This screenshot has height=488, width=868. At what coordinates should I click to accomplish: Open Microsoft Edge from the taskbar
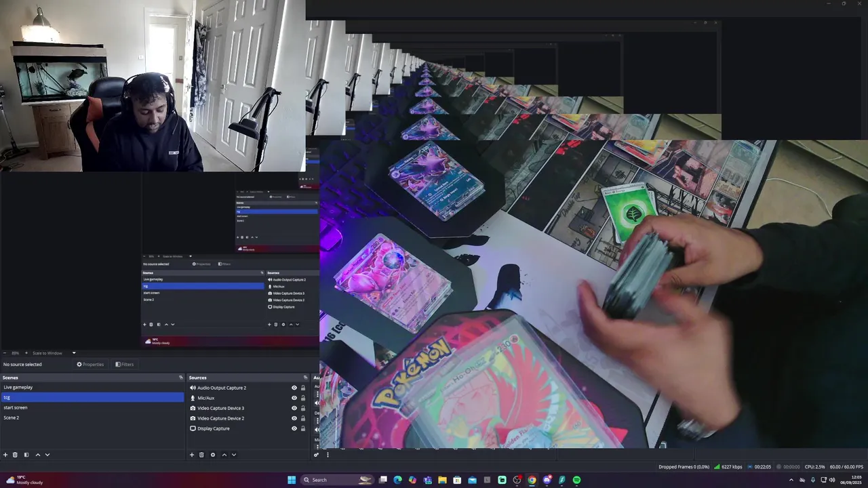tap(397, 480)
